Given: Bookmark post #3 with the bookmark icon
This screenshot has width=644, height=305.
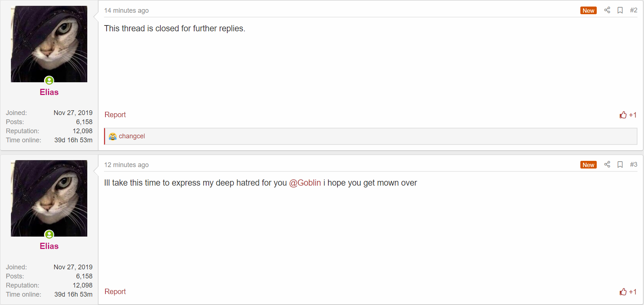Looking at the screenshot, I should [620, 165].
